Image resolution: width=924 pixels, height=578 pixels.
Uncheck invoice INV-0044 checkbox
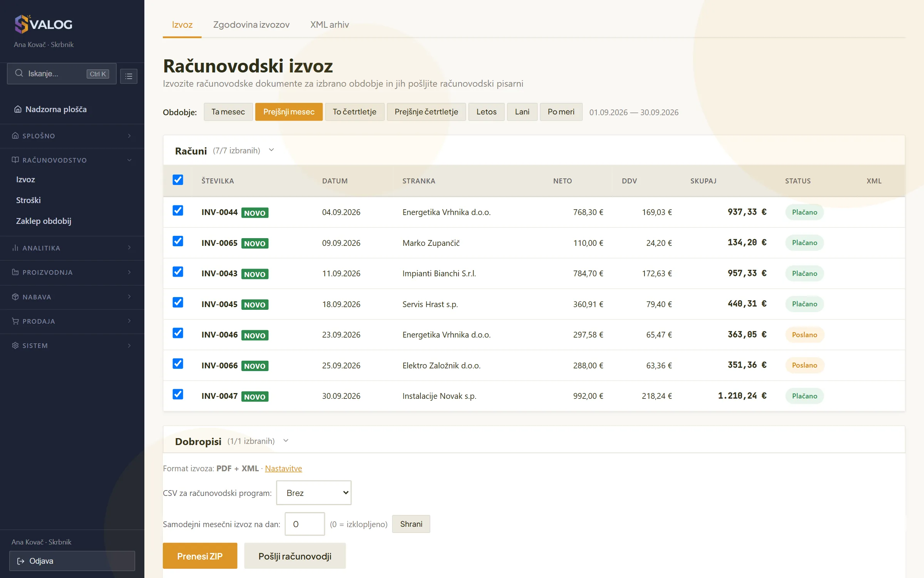[178, 210]
